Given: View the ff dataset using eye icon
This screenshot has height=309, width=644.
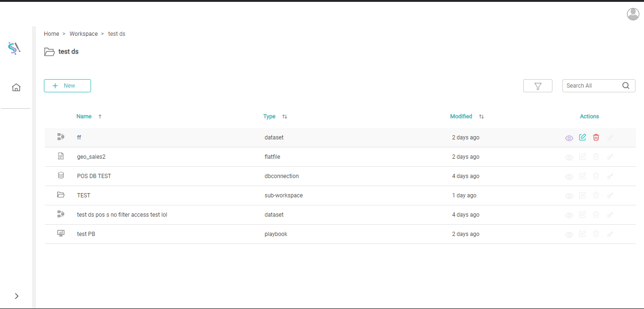Looking at the screenshot, I should tap(569, 138).
